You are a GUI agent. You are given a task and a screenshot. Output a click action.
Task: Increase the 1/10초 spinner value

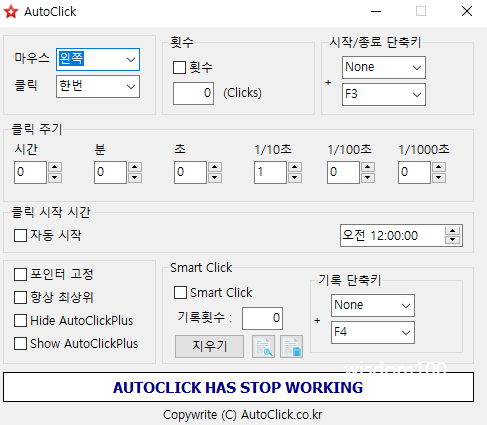coord(295,167)
